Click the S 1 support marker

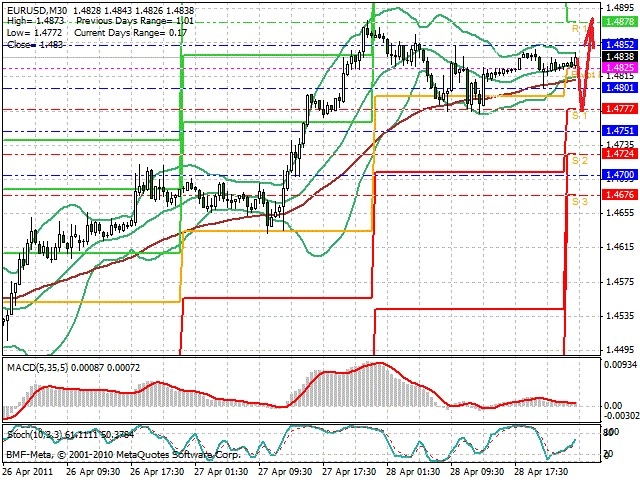coord(579,116)
